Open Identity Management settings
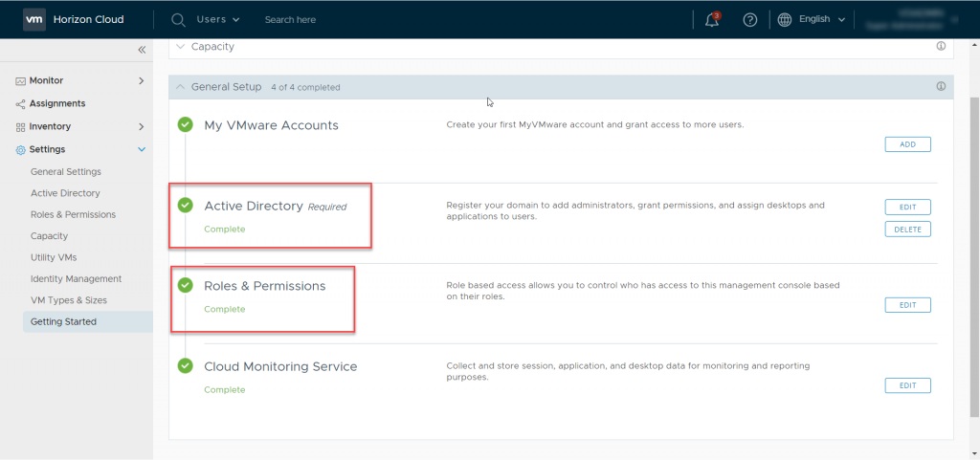980x460 pixels. pos(77,279)
